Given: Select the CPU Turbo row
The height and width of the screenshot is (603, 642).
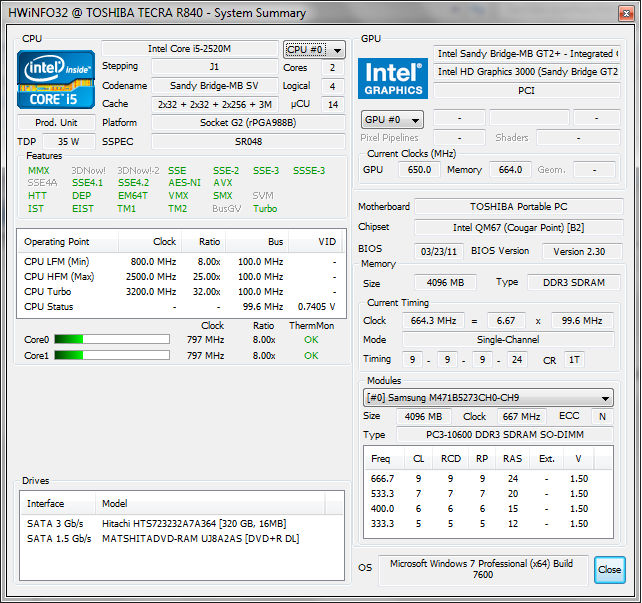Looking at the screenshot, I should (x=181, y=291).
